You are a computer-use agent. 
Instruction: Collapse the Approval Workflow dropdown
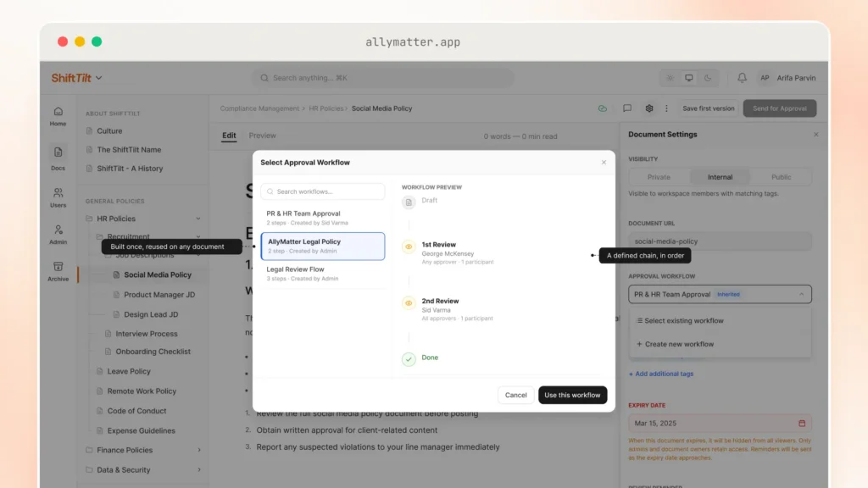801,294
